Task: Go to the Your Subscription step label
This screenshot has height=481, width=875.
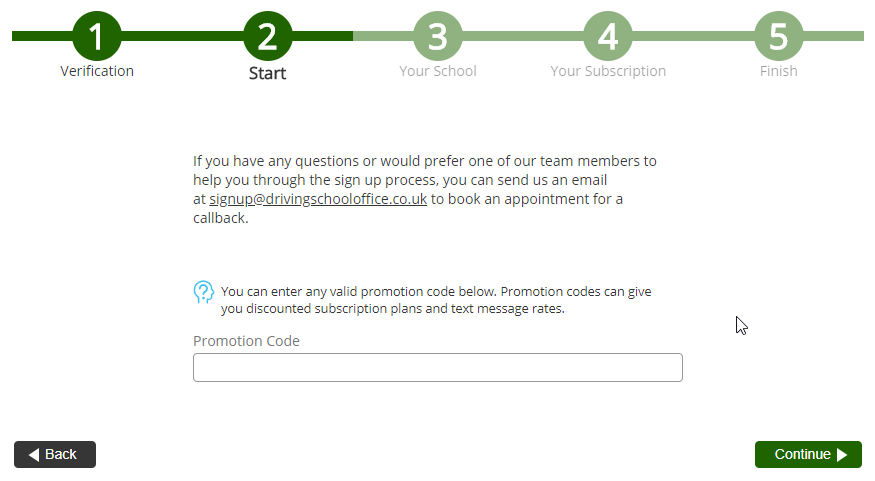Action: coord(608,71)
